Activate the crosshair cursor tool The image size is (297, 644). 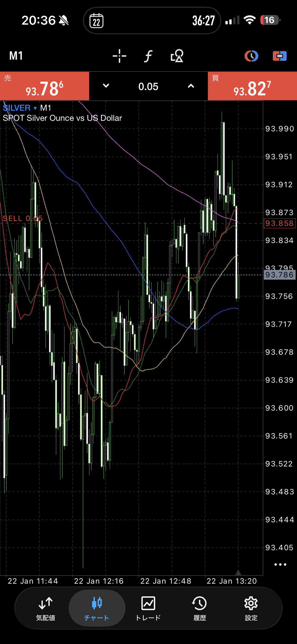(119, 56)
